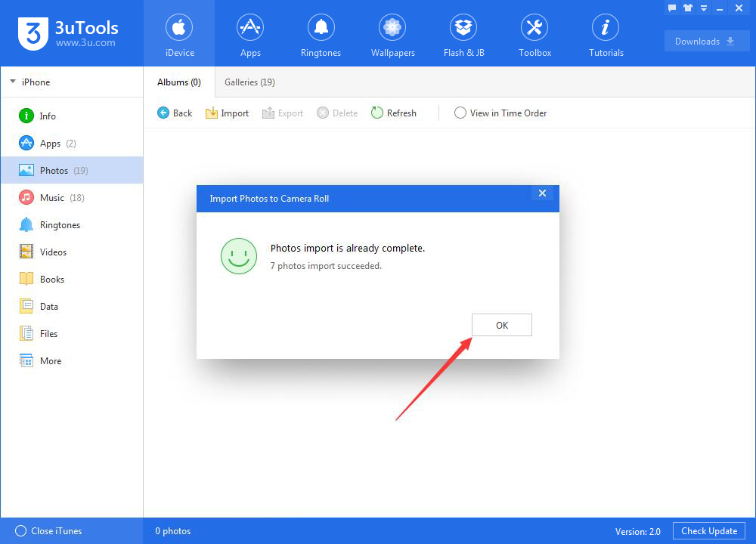Refresh the photo list
Screen dimensions: 756x544
pyautogui.click(x=393, y=113)
